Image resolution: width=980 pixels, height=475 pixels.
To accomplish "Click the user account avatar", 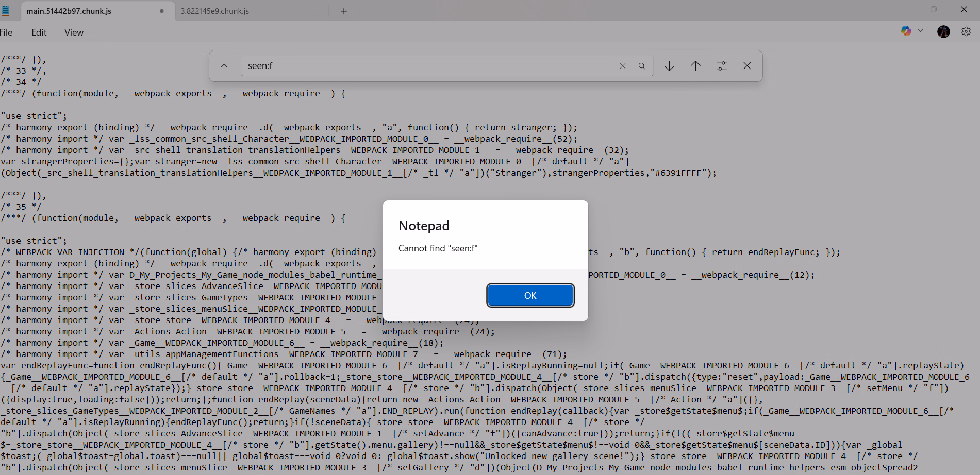I will pos(943,31).
